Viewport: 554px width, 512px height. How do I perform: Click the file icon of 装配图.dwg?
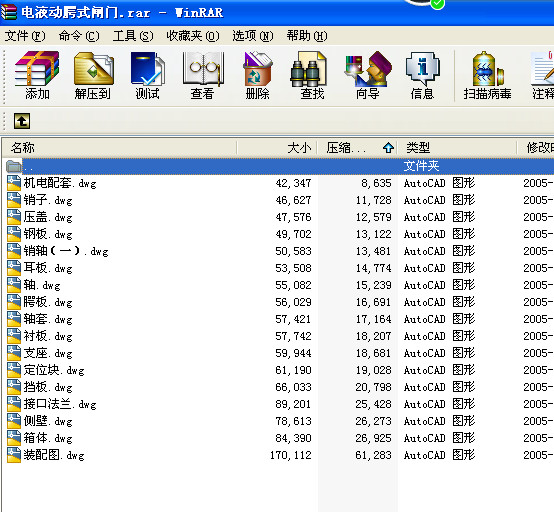[x=14, y=455]
